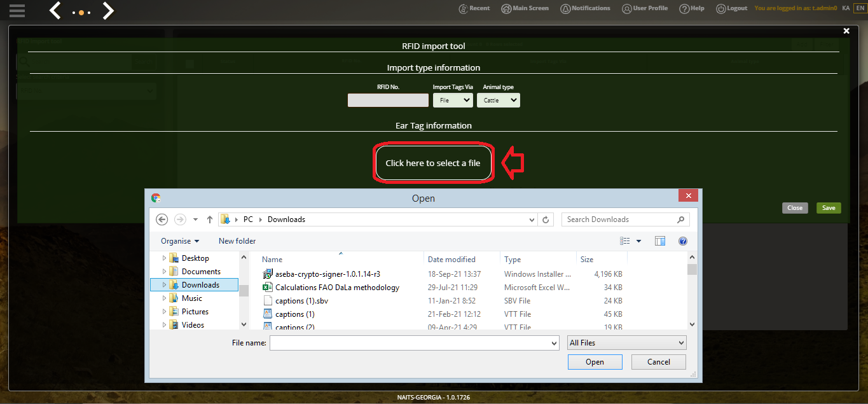Screen dimensions: 868x404
Task: Toggle the preview pane icon
Action: click(660, 241)
